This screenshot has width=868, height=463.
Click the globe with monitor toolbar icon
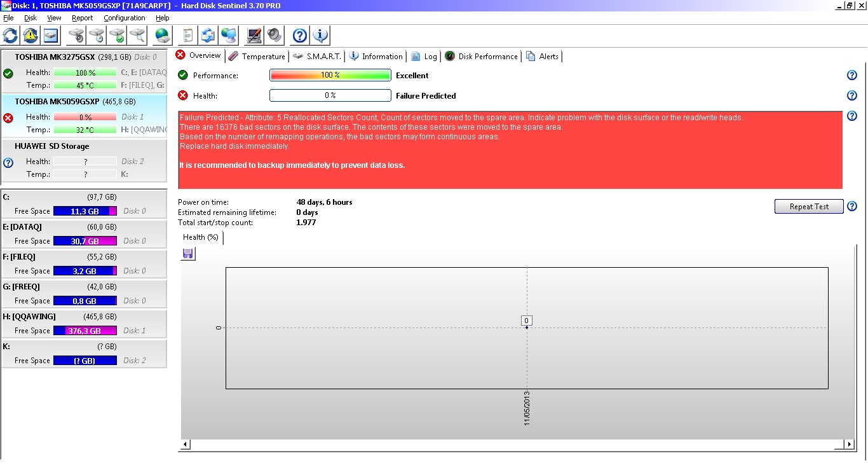click(229, 36)
